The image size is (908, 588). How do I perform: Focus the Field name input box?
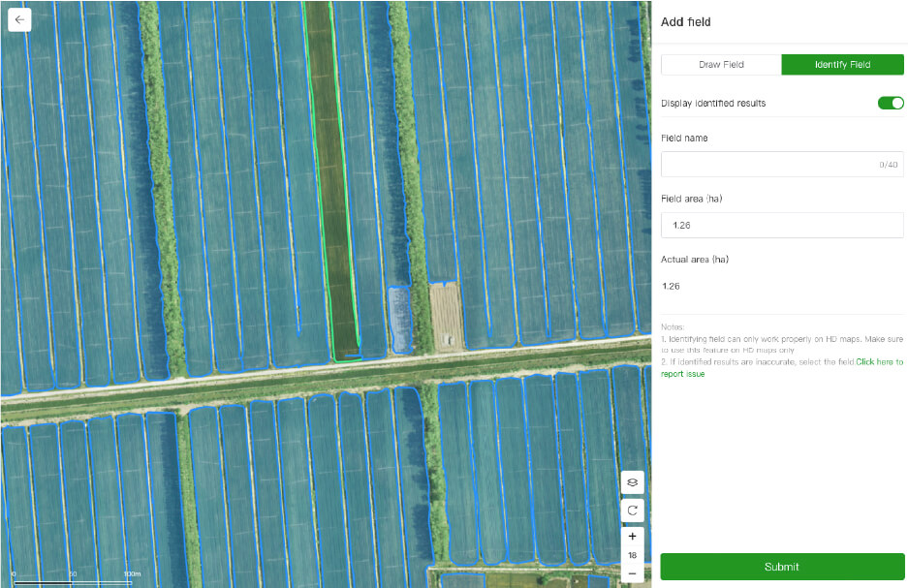782,165
